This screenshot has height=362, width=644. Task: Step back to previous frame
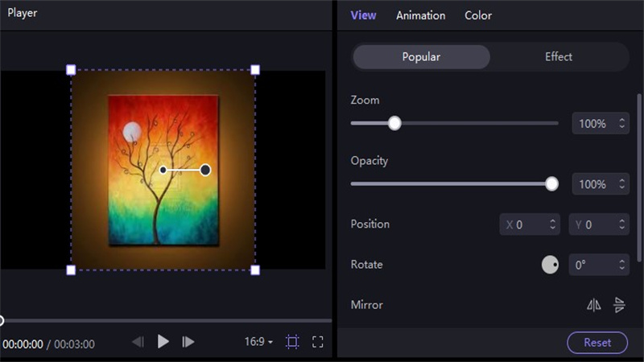138,342
